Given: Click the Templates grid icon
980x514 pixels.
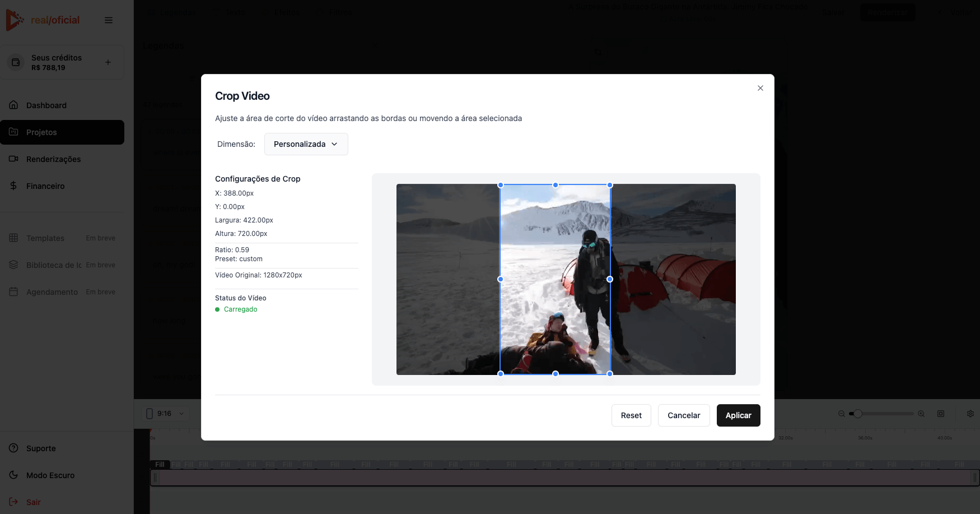Looking at the screenshot, I should click(x=14, y=238).
